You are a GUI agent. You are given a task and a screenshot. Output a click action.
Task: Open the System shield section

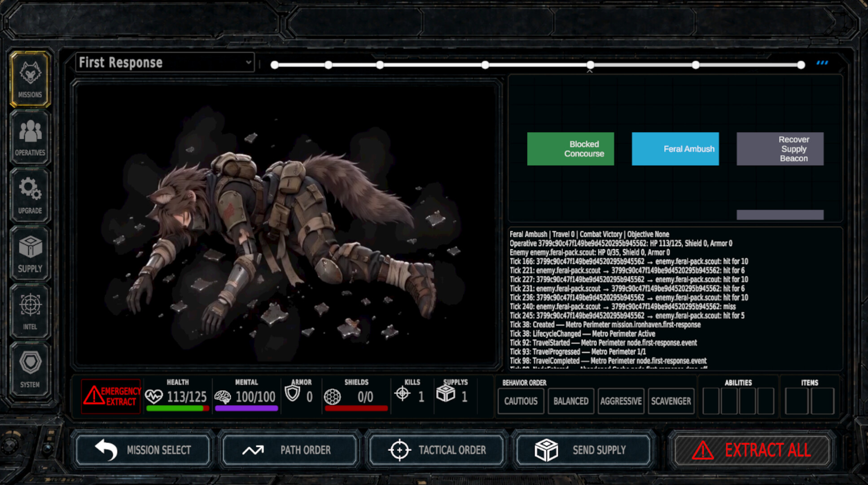point(30,369)
